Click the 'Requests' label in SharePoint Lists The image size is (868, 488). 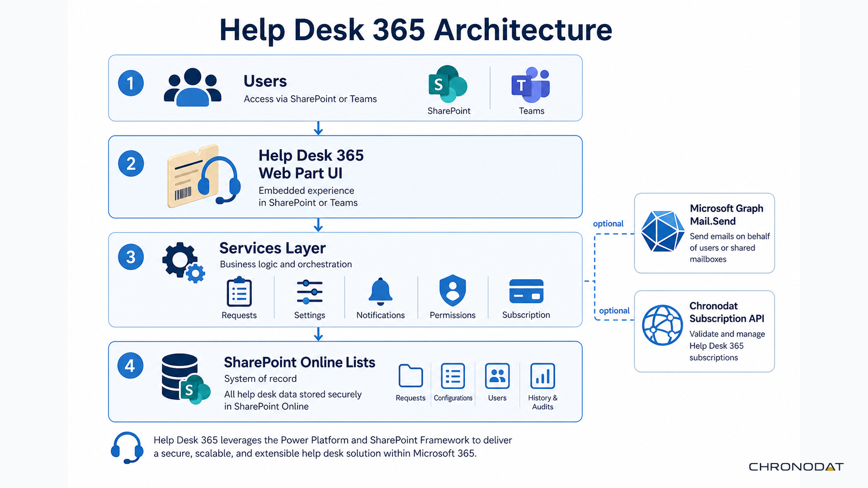click(411, 398)
